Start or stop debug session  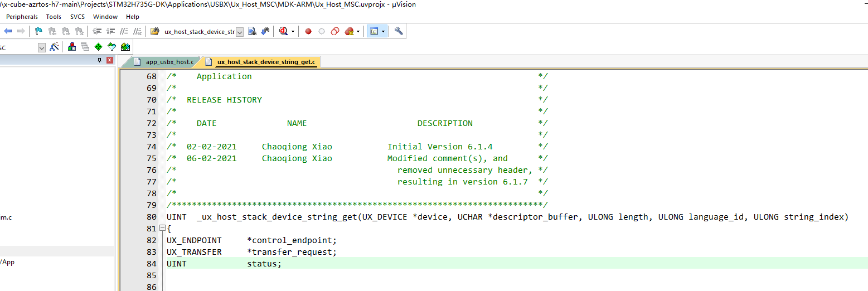[283, 31]
